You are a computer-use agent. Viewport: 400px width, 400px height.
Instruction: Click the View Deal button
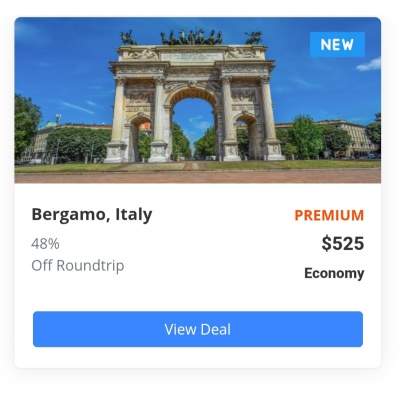[198, 329]
